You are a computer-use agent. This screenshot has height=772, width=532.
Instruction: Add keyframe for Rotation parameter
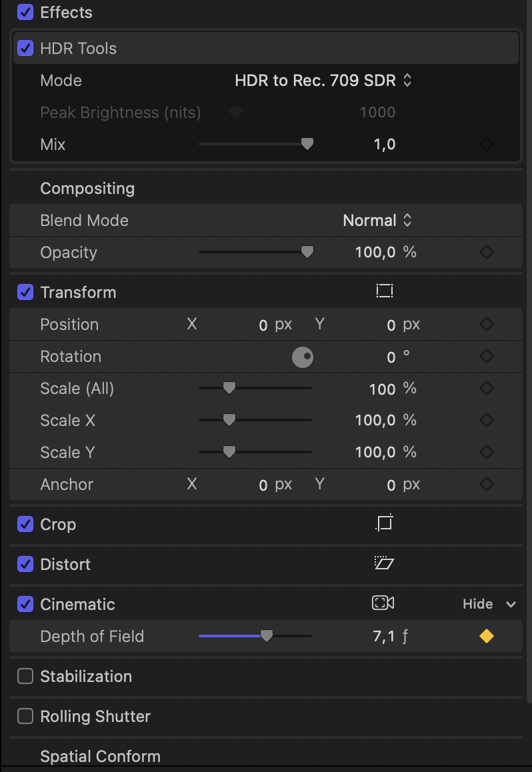[x=487, y=357]
